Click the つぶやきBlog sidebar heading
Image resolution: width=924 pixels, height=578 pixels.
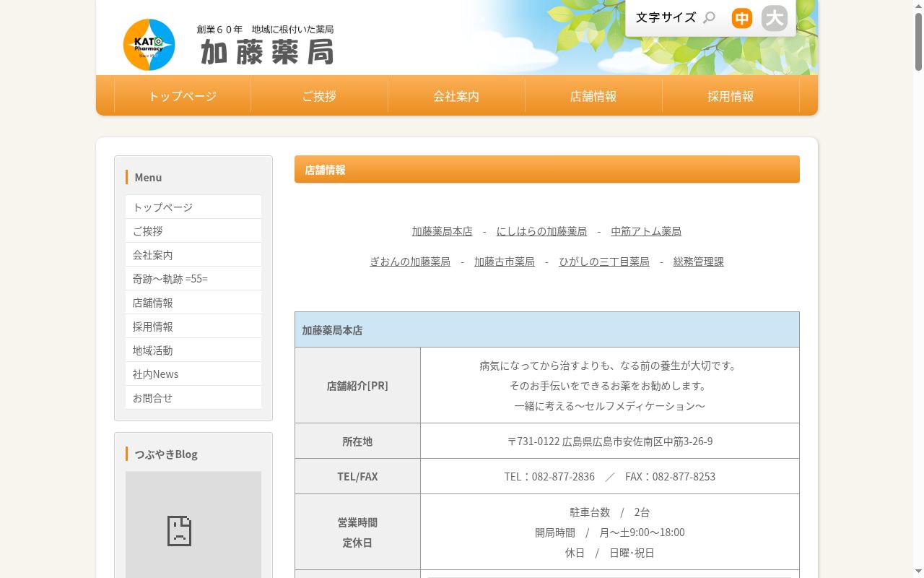[166, 454]
